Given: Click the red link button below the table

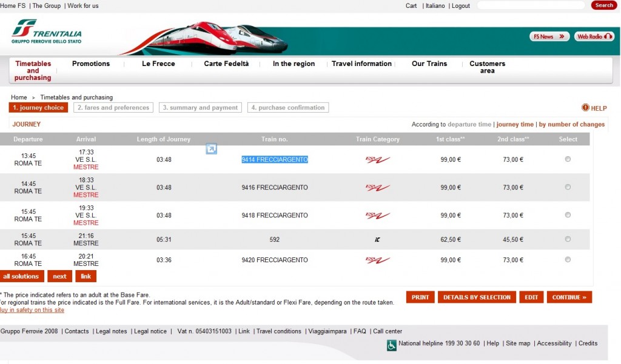Looking at the screenshot, I should point(86,276).
